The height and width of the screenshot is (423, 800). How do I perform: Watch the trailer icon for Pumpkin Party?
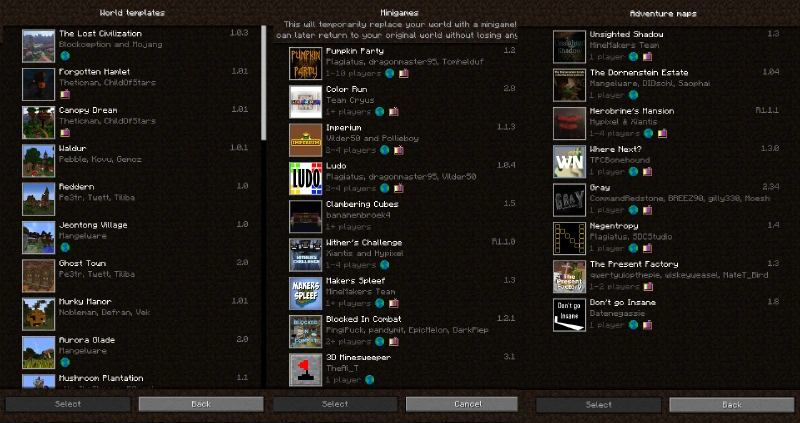point(404,73)
